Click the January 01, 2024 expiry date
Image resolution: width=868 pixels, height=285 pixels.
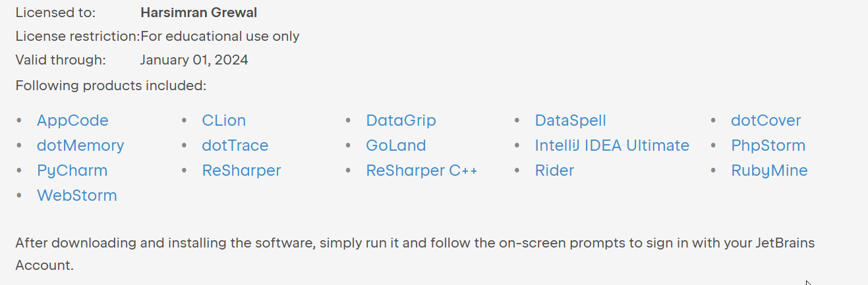point(194,60)
